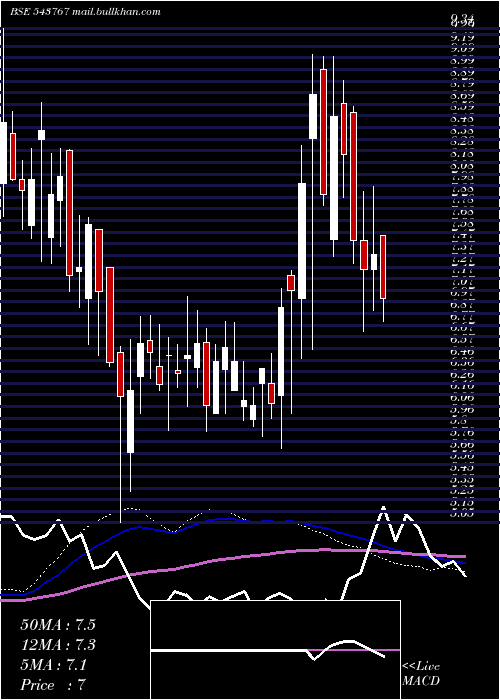Select the 12MA : 7.3 legend value
500x700 pixels.
(58, 645)
